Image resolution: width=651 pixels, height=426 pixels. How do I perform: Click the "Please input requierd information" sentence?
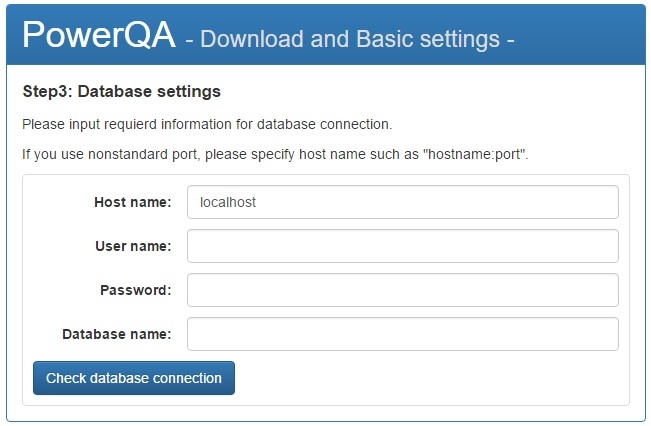(x=207, y=125)
